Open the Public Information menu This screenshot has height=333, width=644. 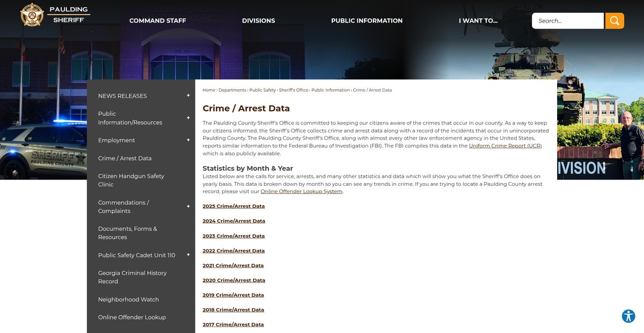coord(367,21)
